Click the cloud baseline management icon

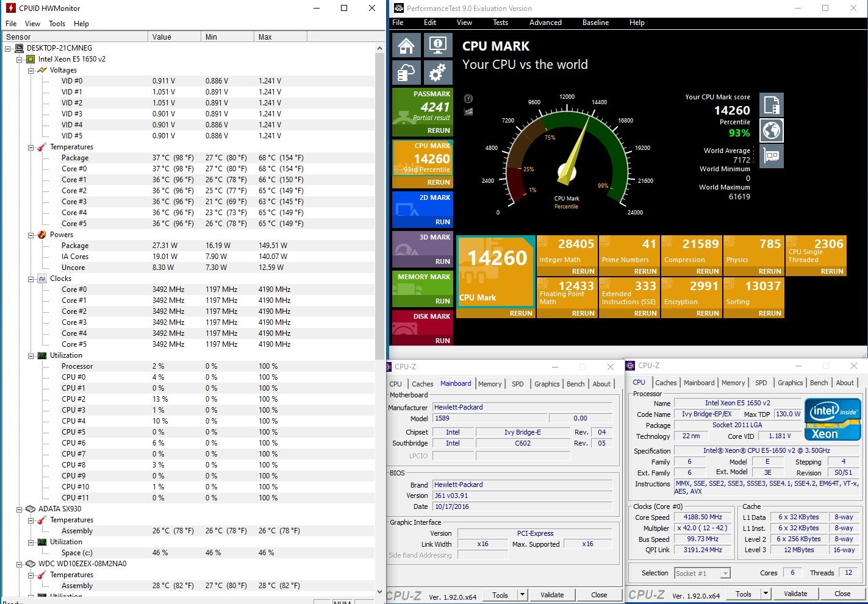click(x=406, y=73)
